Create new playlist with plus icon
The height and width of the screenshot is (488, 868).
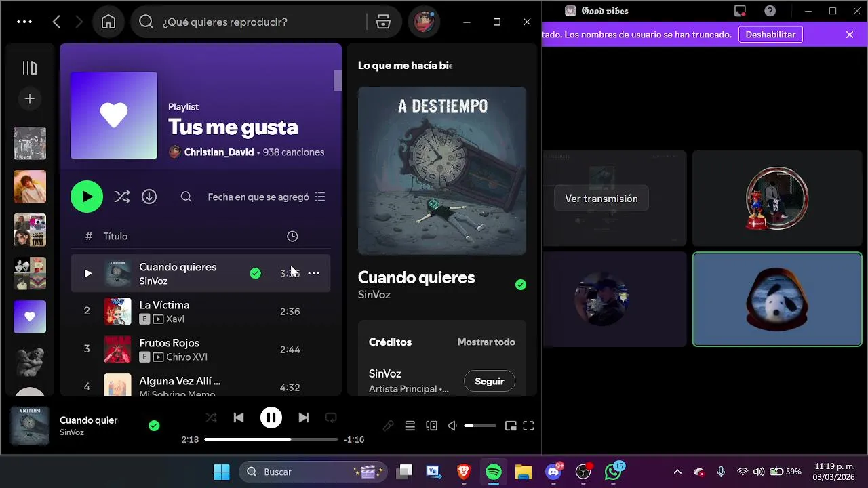[x=30, y=99]
